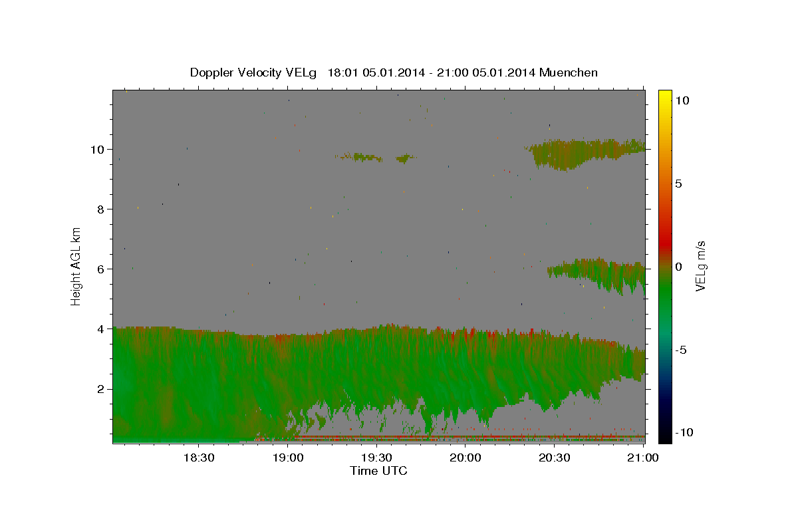This screenshot has width=798, height=532.
Task: Click the colorbar value 5 label
Action: (679, 184)
